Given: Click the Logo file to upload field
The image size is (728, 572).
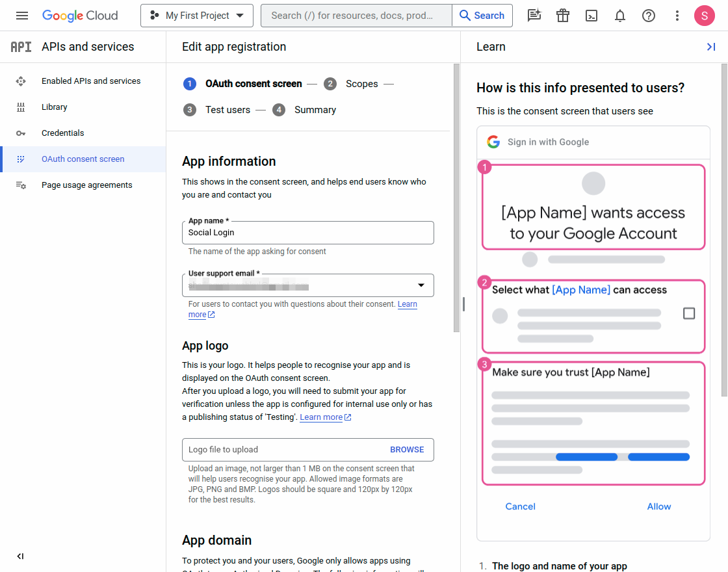Looking at the screenshot, I should click(308, 450).
